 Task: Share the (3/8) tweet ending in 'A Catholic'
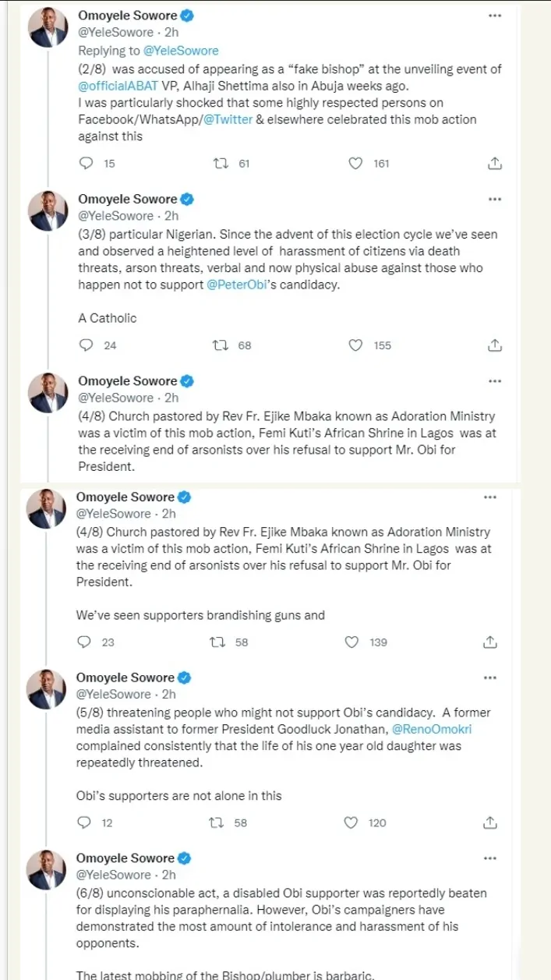coord(493,345)
